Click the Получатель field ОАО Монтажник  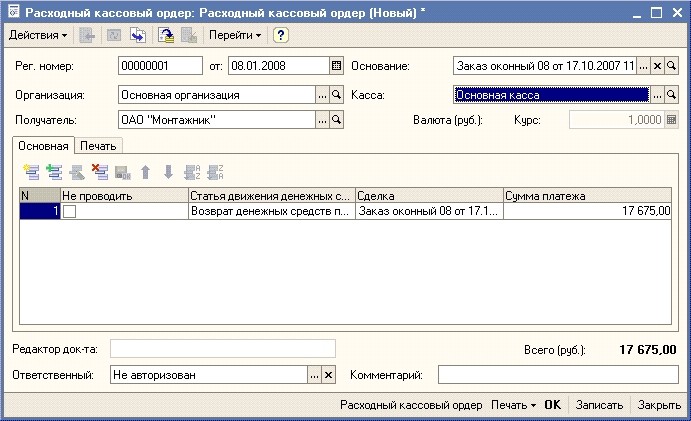pos(217,120)
